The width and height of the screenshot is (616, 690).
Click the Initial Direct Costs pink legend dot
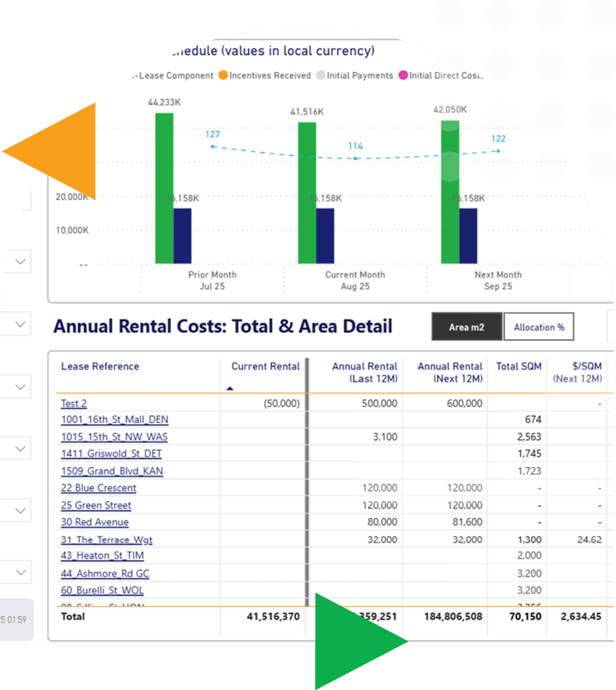pyautogui.click(x=404, y=76)
